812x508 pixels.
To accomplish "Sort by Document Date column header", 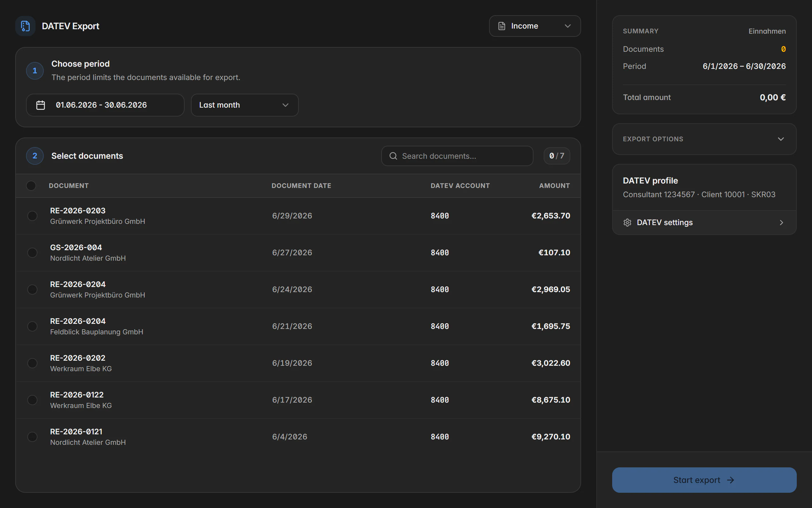I will pyautogui.click(x=301, y=185).
